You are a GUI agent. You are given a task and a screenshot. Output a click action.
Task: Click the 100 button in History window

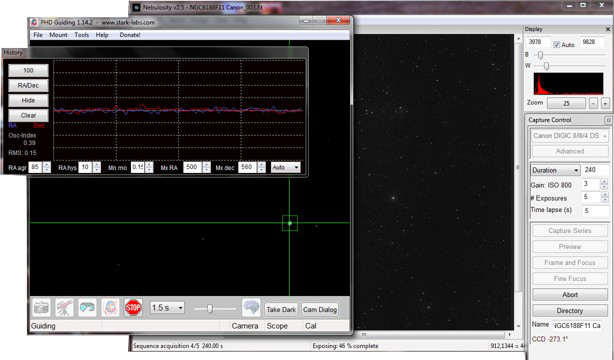pos(28,71)
